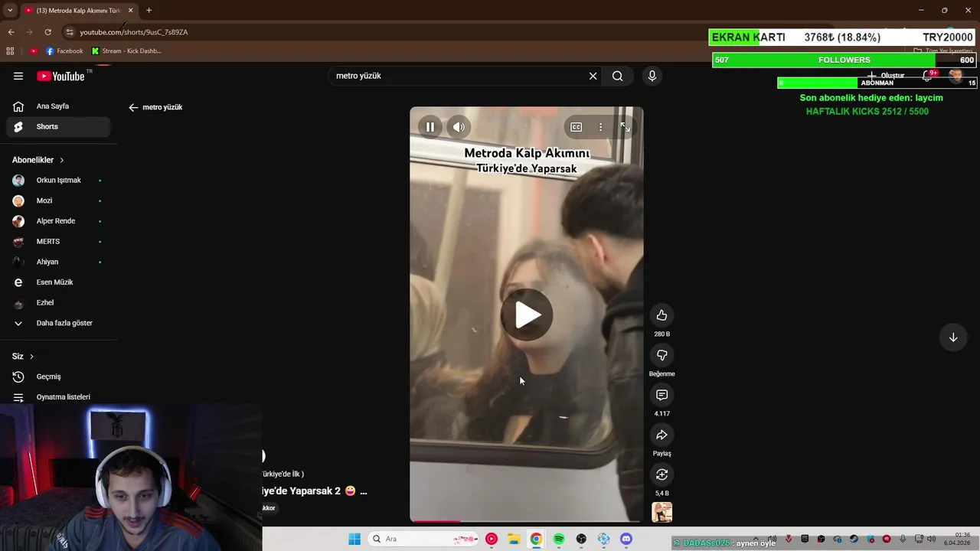The width and height of the screenshot is (980, 551).
Task: Mute the Short's volume
Action: point(459,127)
